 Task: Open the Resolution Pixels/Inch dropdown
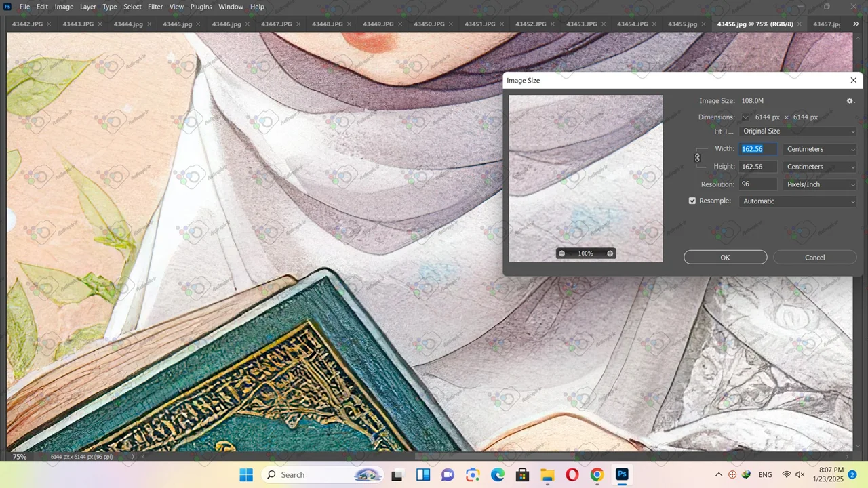click(x=820, y=184)
